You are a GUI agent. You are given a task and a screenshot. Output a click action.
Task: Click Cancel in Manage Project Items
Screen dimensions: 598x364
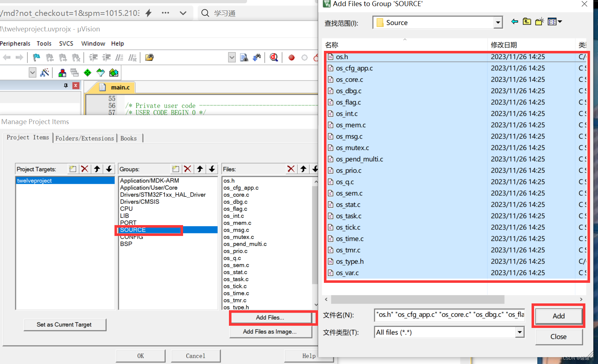click(195, 356)
